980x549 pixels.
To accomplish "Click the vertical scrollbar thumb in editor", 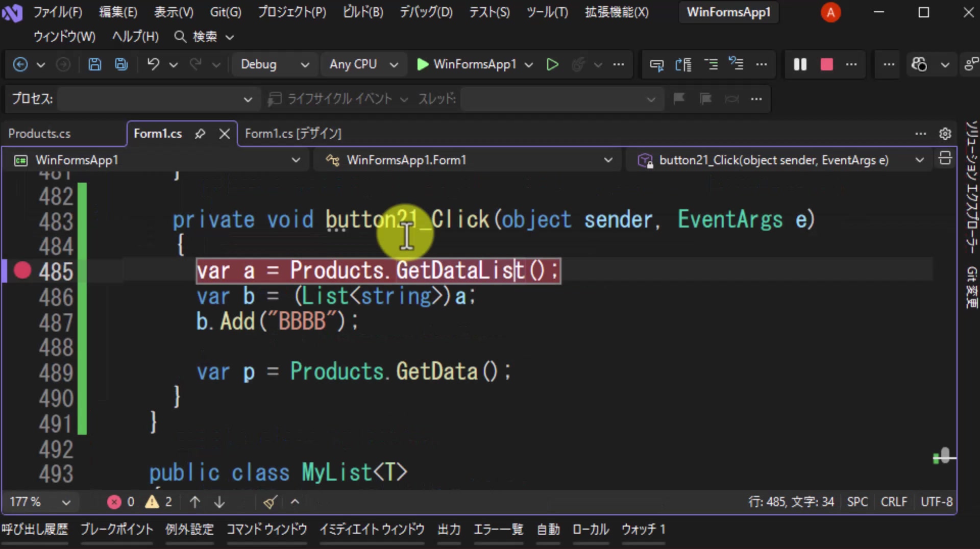I will coord(945,456).
